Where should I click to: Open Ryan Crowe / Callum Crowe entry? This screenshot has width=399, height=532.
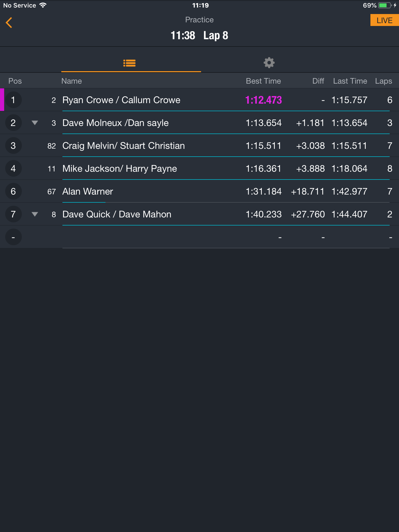pos(199,100)
